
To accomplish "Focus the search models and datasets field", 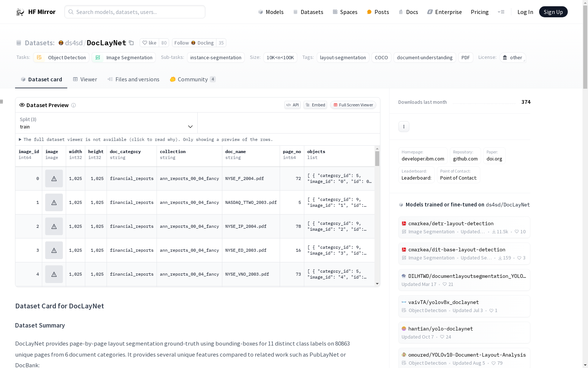I will point(135,12).
